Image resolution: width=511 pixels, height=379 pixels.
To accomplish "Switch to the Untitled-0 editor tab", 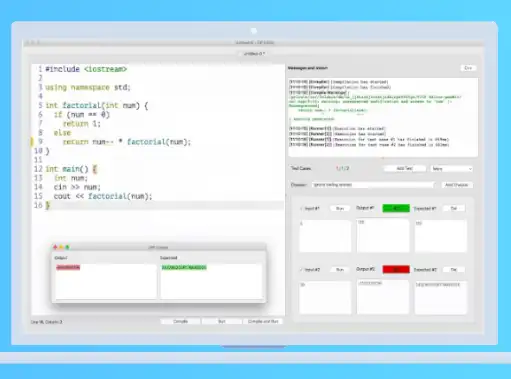I will (x=254, y=53).
